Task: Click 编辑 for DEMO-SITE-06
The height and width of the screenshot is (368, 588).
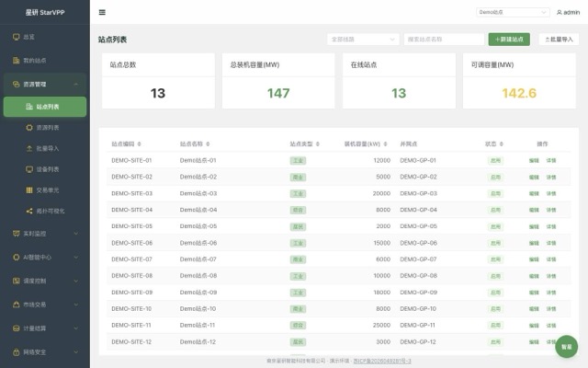Action: 534,243
